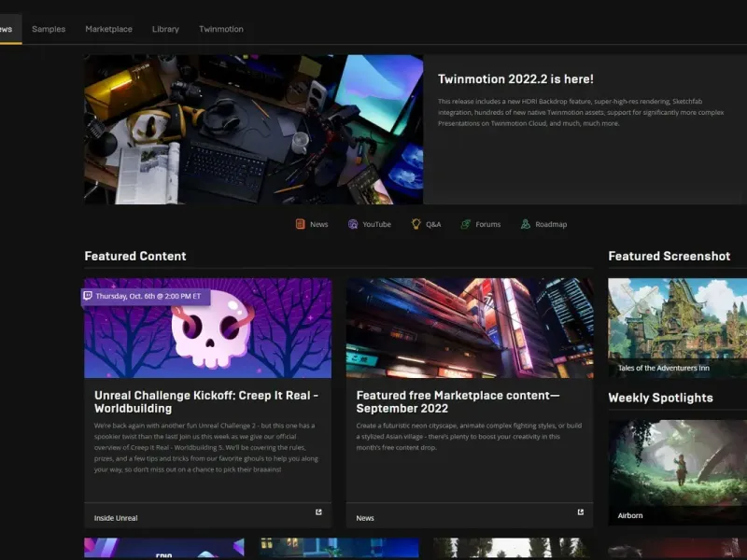Click the 'Weekly Spotlights' heading

(x=660, y=399)
